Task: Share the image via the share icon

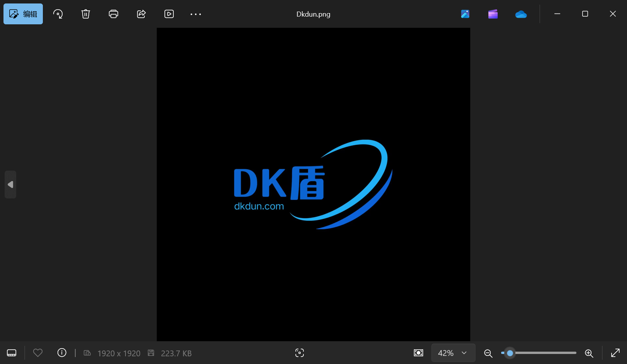Action: (x=141, y=14)
